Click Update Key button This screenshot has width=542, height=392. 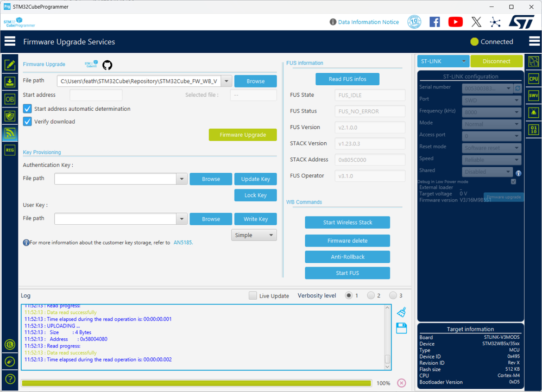point(255,179)
